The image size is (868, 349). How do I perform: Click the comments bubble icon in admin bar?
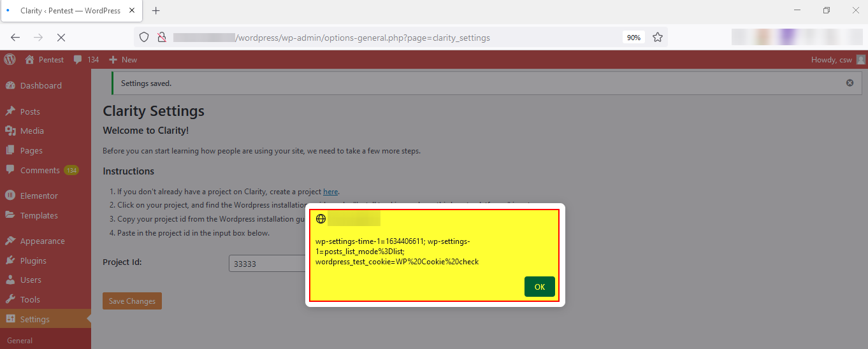(78, 59)
